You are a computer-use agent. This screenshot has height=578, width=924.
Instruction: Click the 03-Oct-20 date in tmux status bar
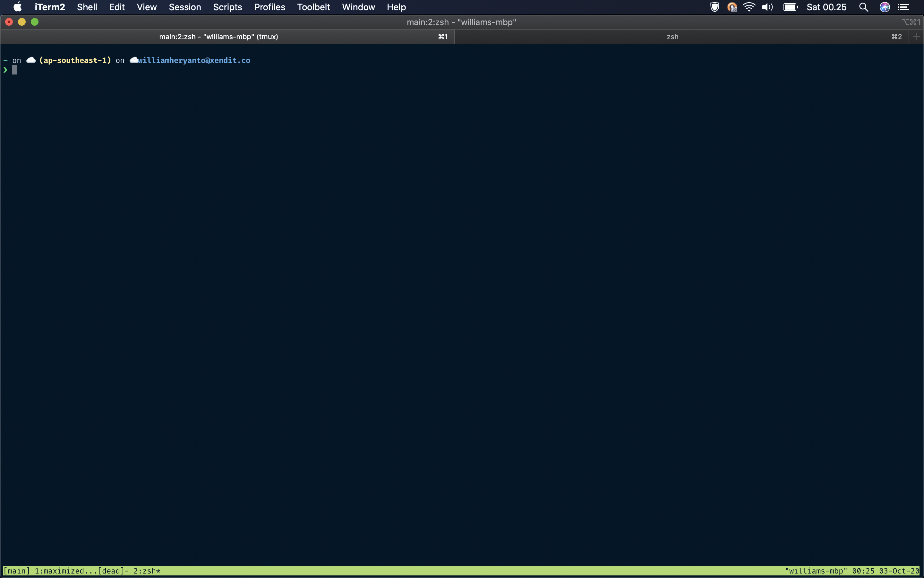[899, 571]
